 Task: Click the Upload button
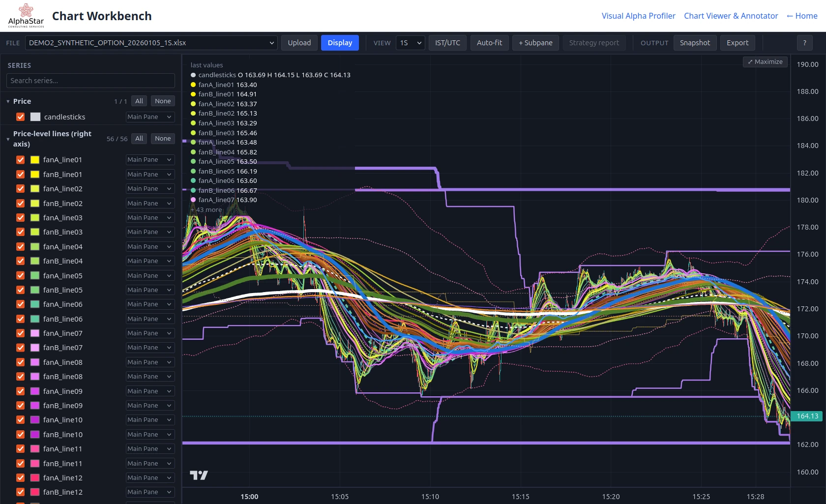click(x=299, y=43)
